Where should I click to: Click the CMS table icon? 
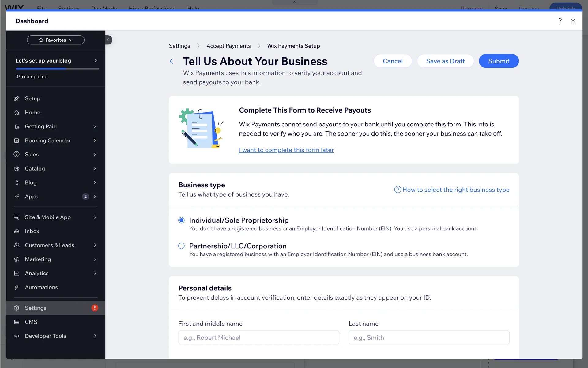point(17,322)
